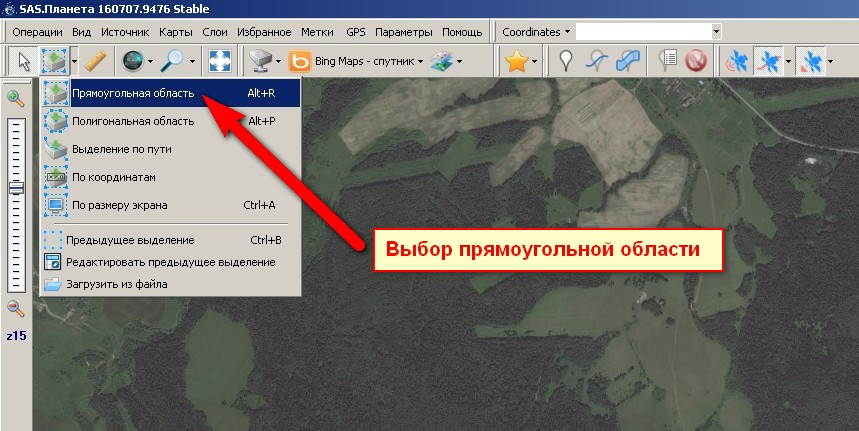Open the placemark manager list icon
The width and height of the screenshot is (859, 431).
pos(669,62)
